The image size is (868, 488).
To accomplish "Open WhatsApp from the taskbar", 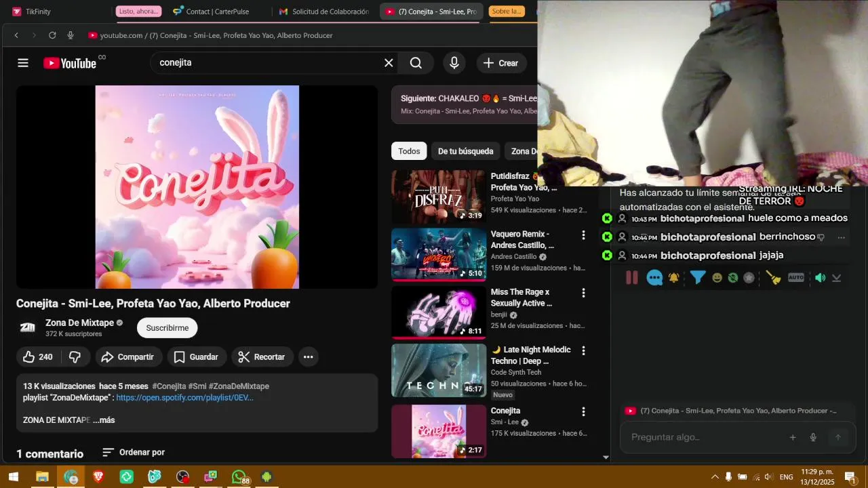I will pos(239,476).
